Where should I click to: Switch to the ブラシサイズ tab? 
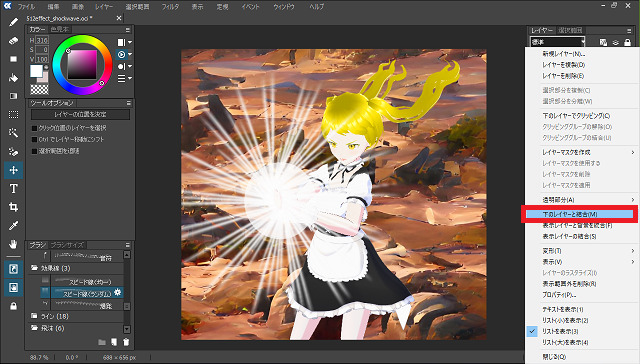point(67,245)
